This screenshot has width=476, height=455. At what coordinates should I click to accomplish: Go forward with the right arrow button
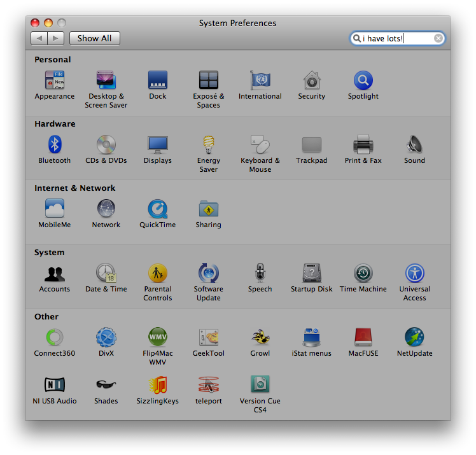click(55, 38)
